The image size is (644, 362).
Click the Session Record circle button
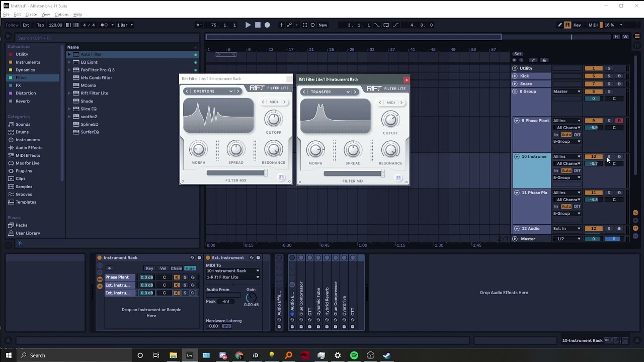pos(312,25)
